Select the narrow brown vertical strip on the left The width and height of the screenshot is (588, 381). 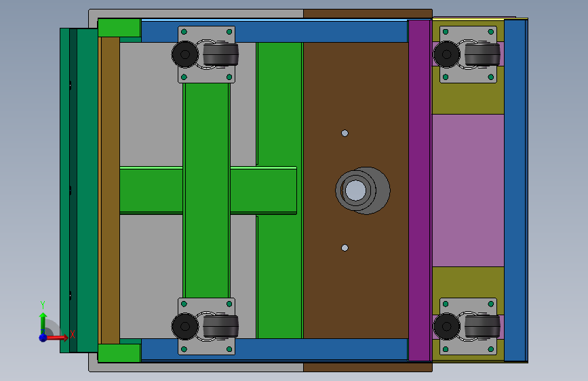(111, 190)
